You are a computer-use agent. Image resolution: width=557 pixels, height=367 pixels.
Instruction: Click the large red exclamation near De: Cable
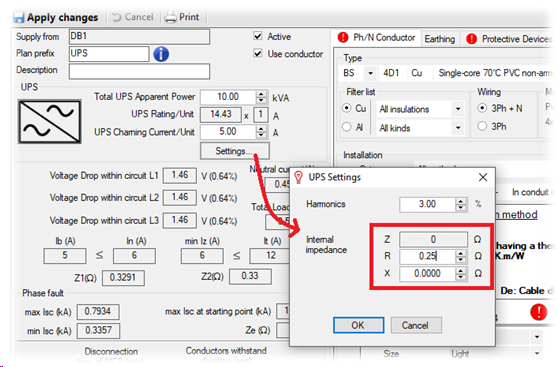tap(539, 312)
